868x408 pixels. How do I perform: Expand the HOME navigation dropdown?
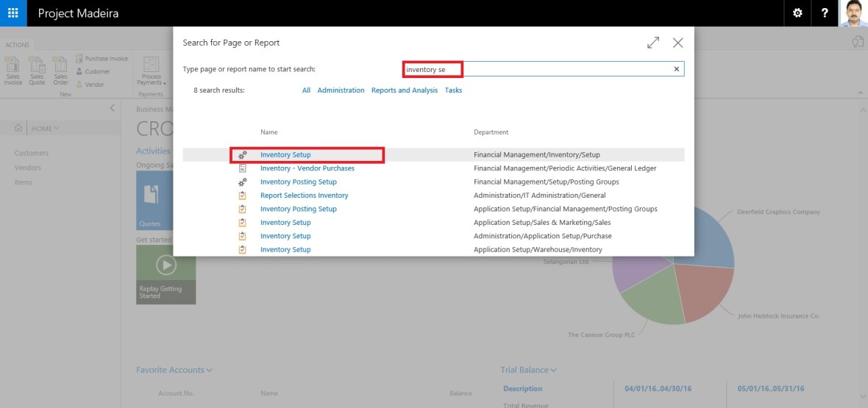[46, 129]
